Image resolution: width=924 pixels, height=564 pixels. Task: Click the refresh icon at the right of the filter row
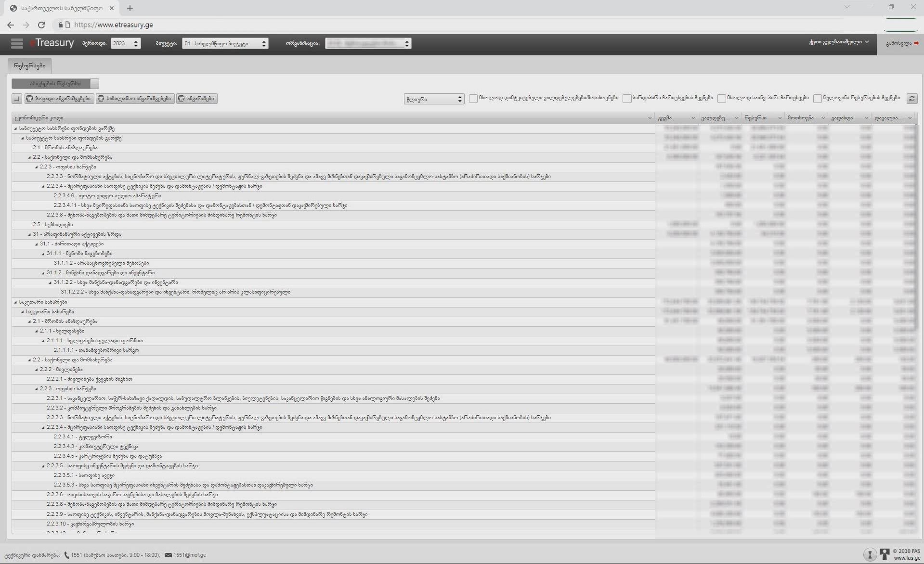pyautogui.click(x=911, y=99)
